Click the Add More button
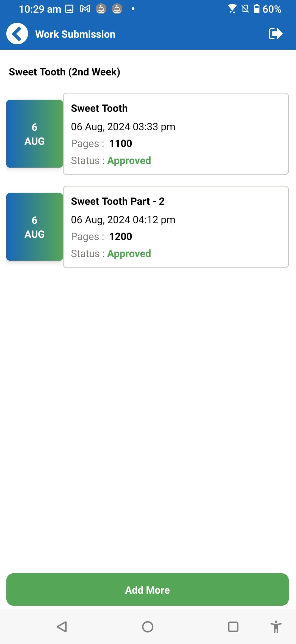Image resolution: width=296 pixels, height=644 pixels. point(148,590)
